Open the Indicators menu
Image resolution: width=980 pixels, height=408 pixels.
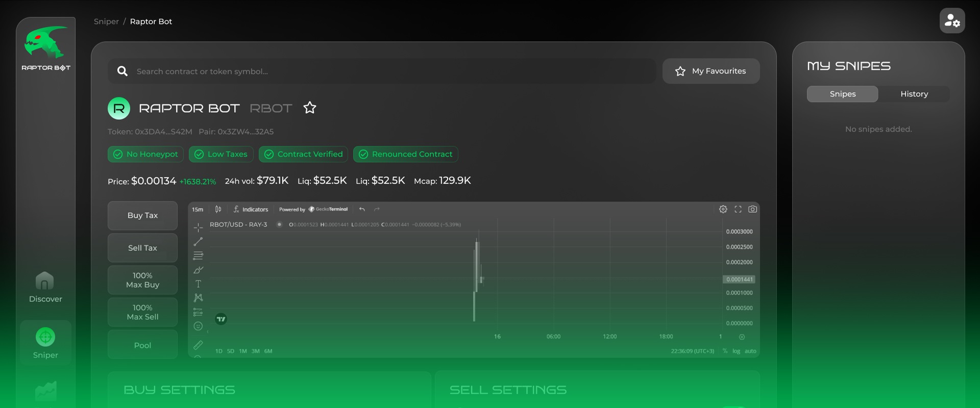click(x=251, y=209)
